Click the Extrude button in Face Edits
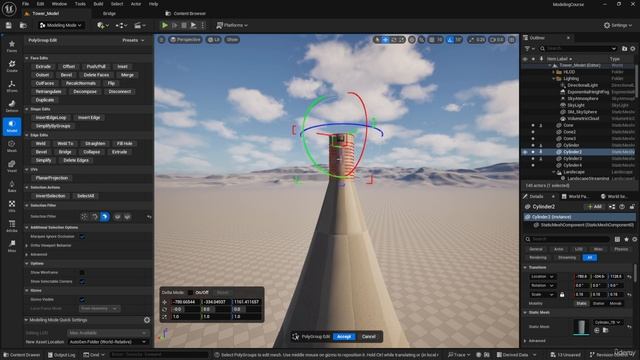The height and width of the screenshot is (360, 640). [43, 67]
